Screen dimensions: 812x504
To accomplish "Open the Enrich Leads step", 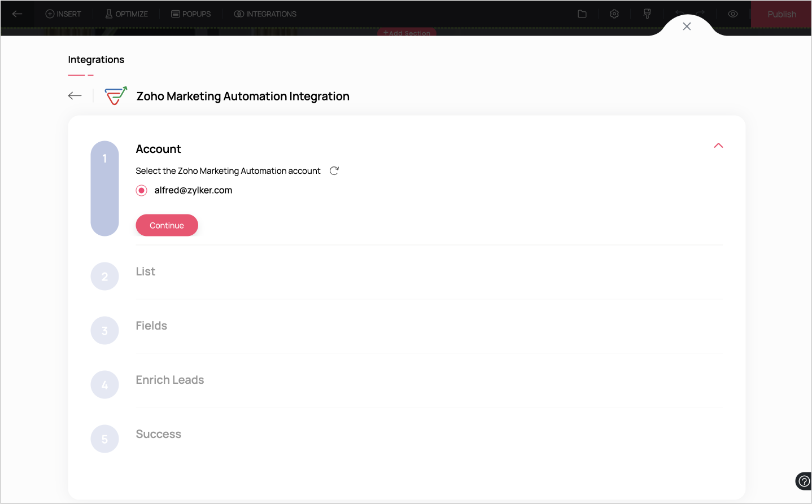I will [170, 380].
